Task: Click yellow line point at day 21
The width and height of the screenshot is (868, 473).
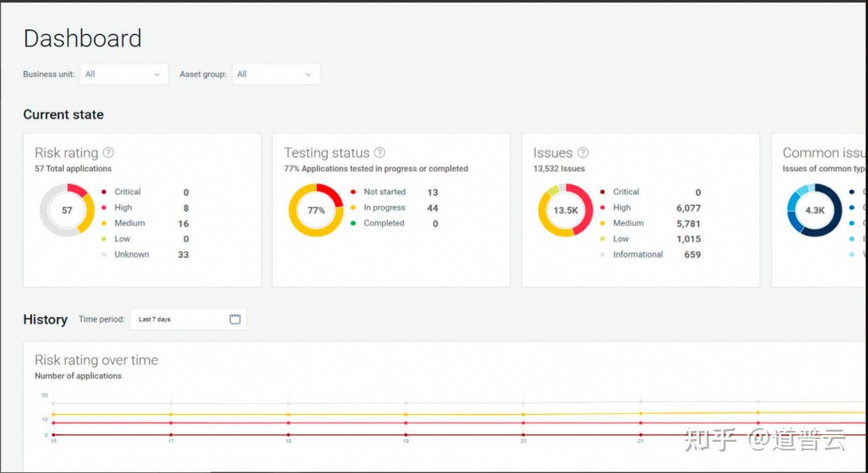Action: 641,413
